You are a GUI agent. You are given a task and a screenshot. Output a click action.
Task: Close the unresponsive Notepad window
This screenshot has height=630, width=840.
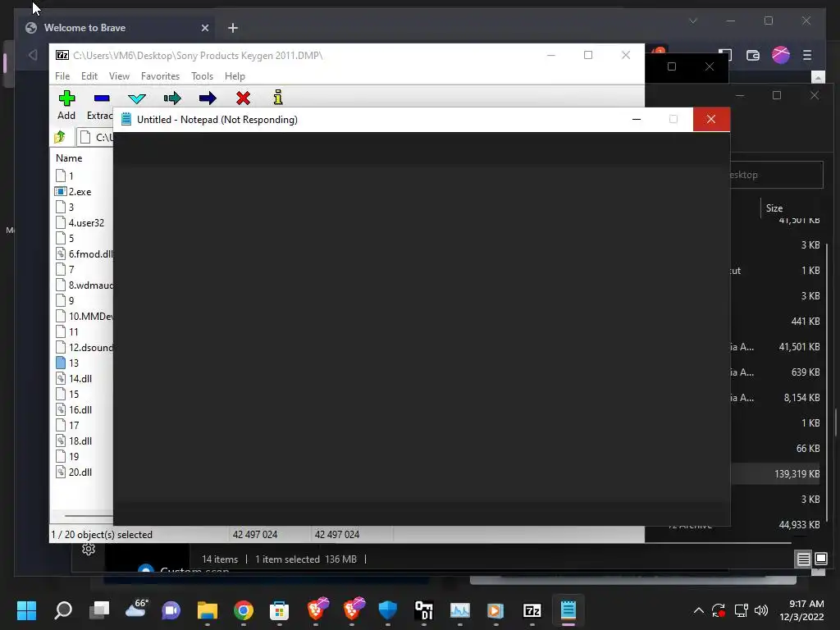pos(711,120)
